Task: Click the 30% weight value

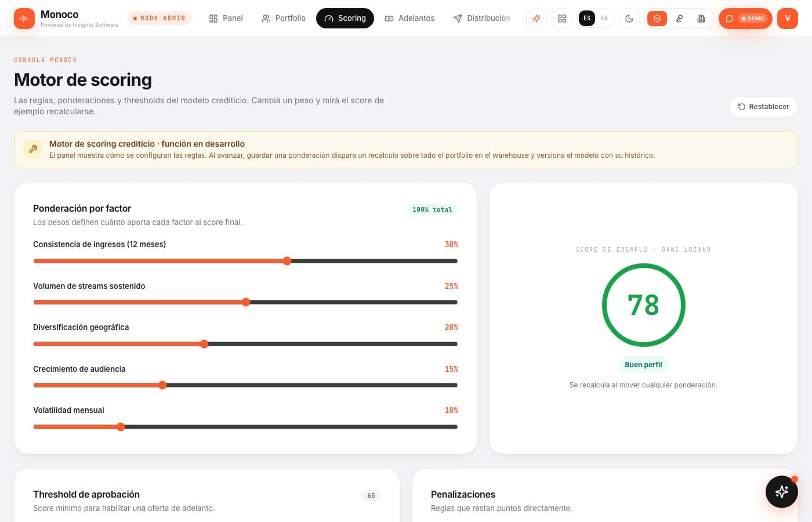Action: (x=452, y=245)
